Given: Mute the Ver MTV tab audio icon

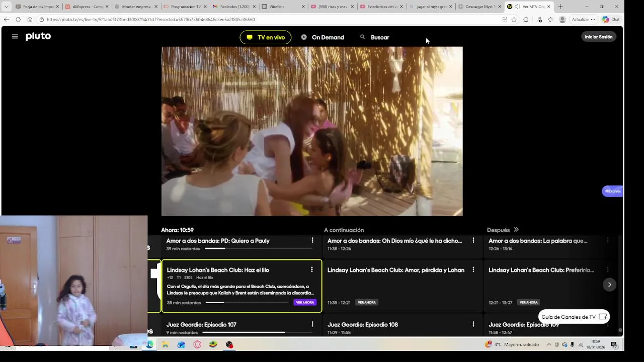Looking at the screenshot, I should click(517, 7).
